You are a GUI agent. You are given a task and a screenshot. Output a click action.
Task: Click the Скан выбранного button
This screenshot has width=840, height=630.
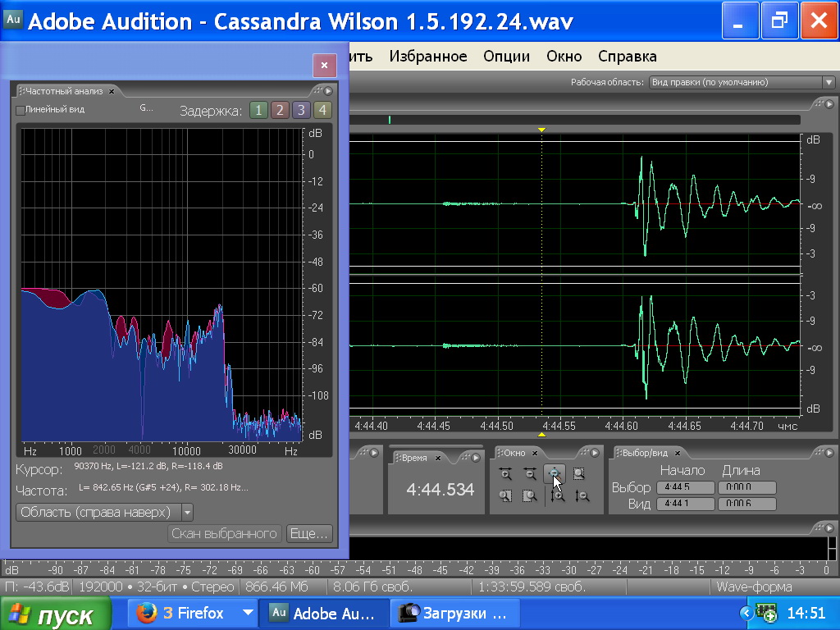pyautogui.click(x=225, y=533)
